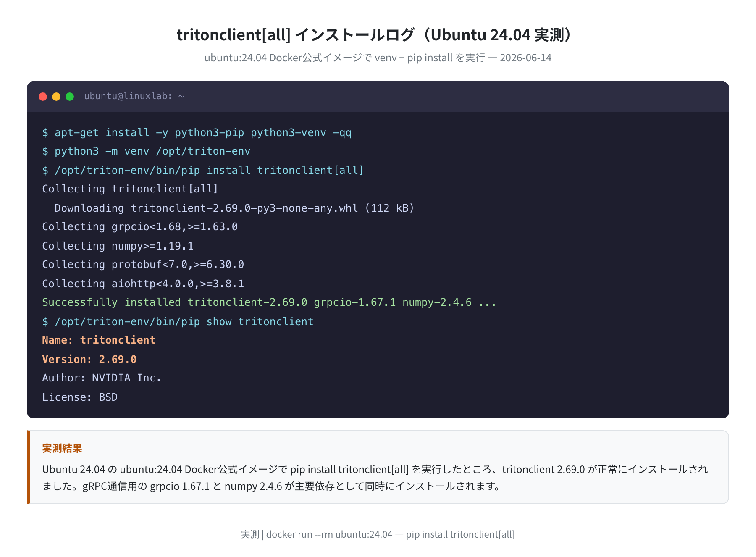Click the Collecting grpcio<1.68,>=1.63.0 line
This screenshot has height=557, width=756.
(140, 227)
